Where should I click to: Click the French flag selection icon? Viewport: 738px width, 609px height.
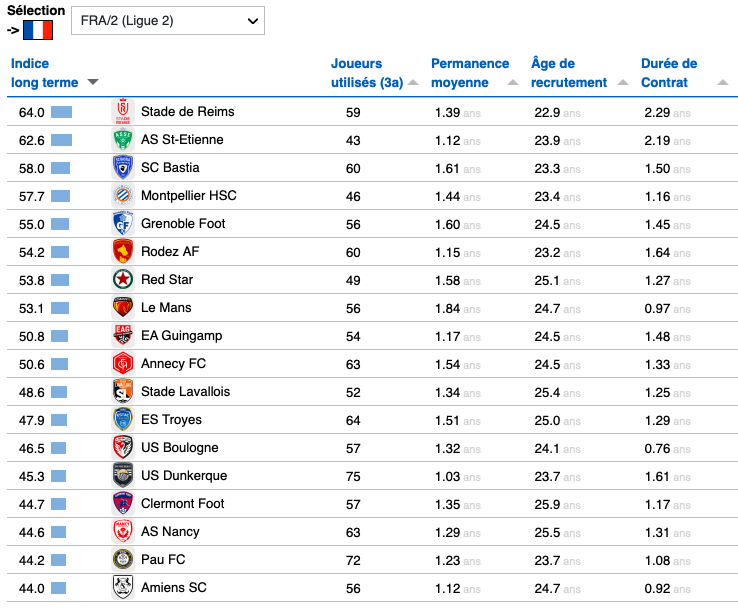(37, 29)
